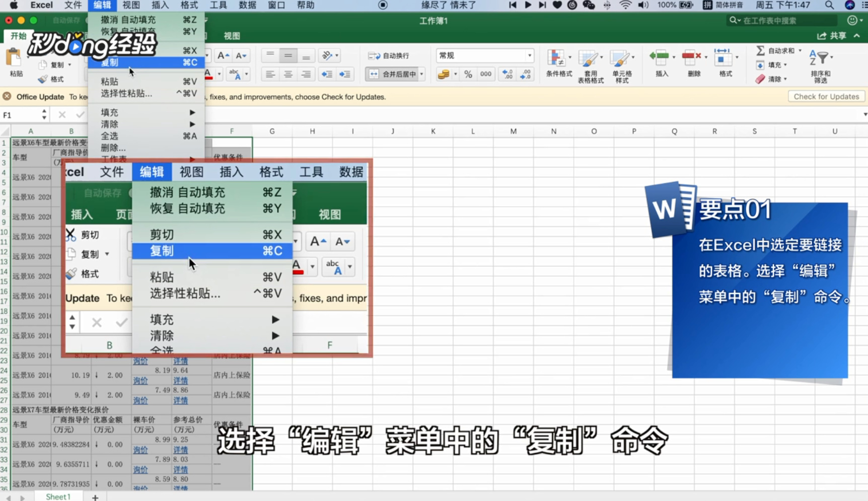Toggle top vertical alignment
The height and width of the screenshot is (501, 868).
270,55
